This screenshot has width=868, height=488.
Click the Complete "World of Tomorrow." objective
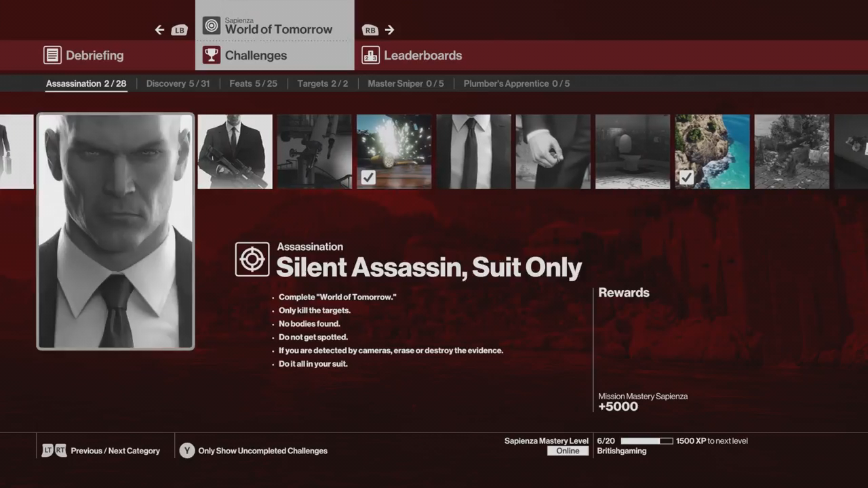click(x=338, y=297)
